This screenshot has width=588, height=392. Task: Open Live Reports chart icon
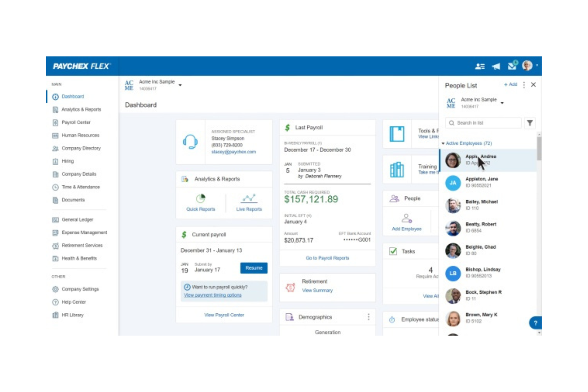[x=249, y=198]
